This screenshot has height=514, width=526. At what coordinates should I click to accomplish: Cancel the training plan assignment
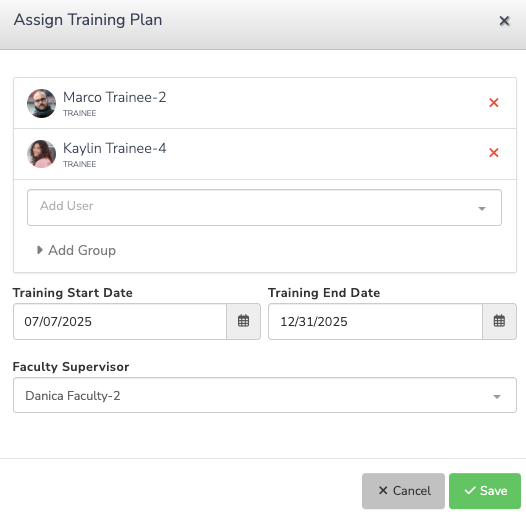click(403, 491)
